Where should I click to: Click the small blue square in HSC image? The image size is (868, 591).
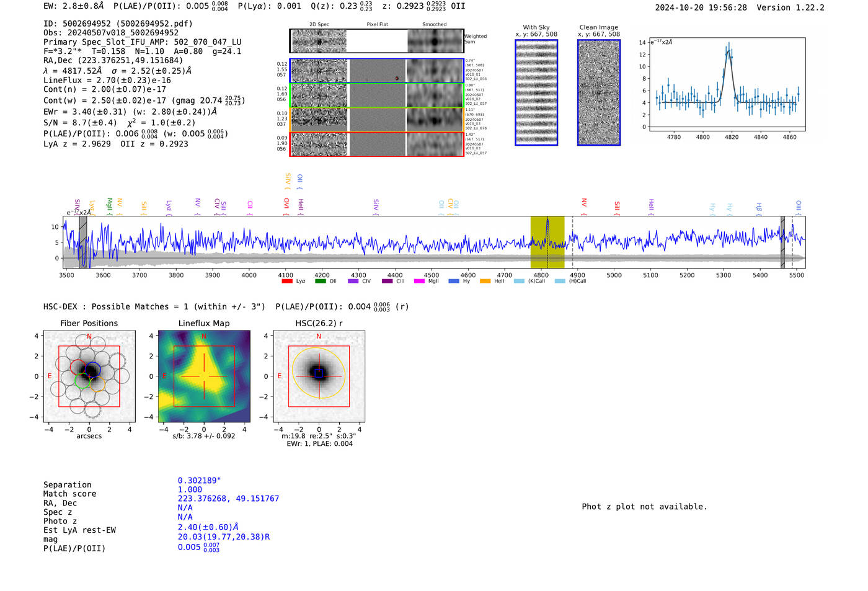(319, 374)
